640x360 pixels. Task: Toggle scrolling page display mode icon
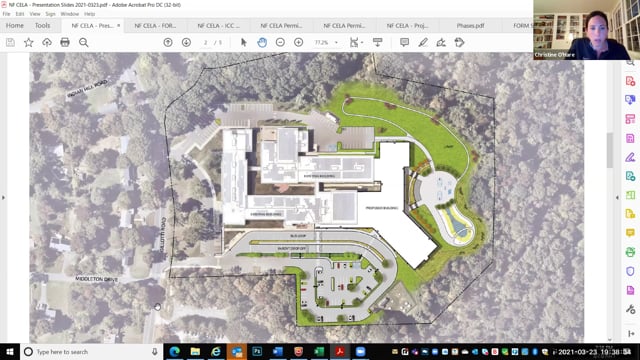point(378,42)
